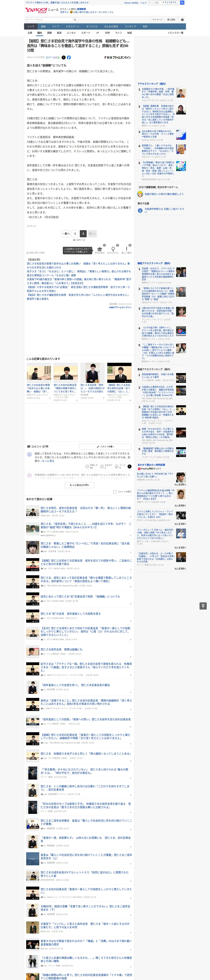Click the わかりやすい lightbulb reaction
Image resolution: width=210 pixels, height=980 pixels.
click(113, 250)
